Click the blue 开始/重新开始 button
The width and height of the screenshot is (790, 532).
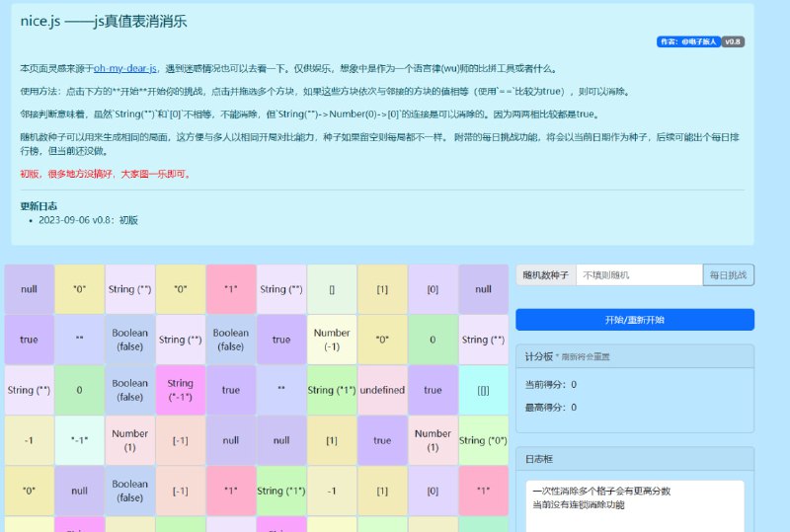pos(634,320)
